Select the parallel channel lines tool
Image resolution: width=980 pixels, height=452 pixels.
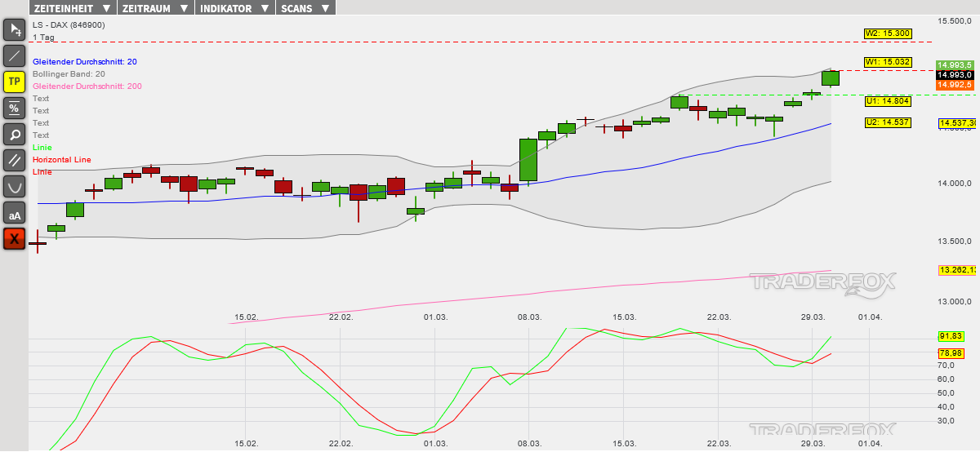(x=15, y=160)
